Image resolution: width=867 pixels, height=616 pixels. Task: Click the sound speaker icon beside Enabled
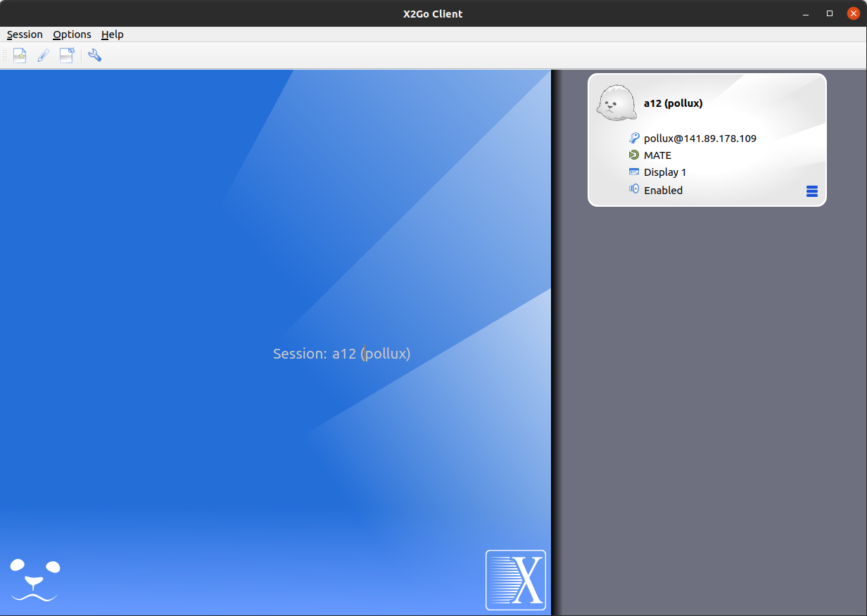[634, 190]
